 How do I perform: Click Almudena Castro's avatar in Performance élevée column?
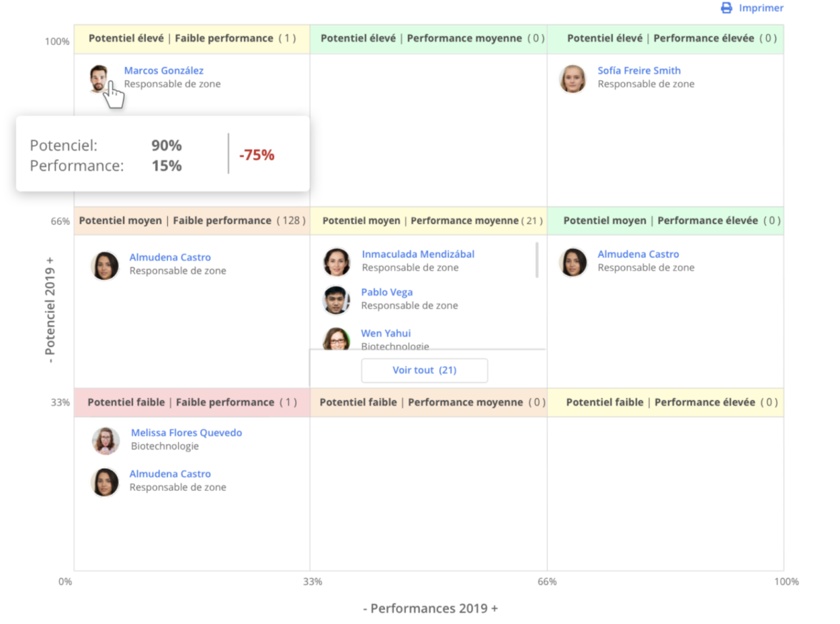pos(573,262)
